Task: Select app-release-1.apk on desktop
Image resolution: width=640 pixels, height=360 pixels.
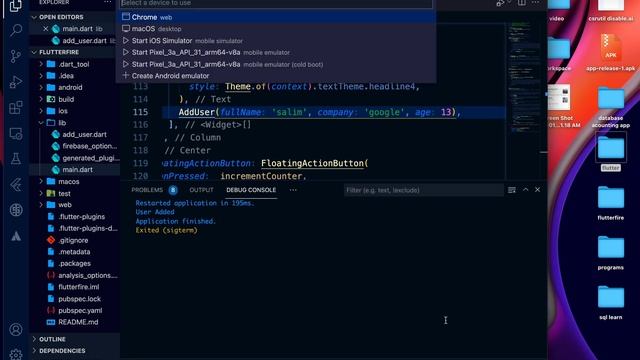Action: coord(611,52)
